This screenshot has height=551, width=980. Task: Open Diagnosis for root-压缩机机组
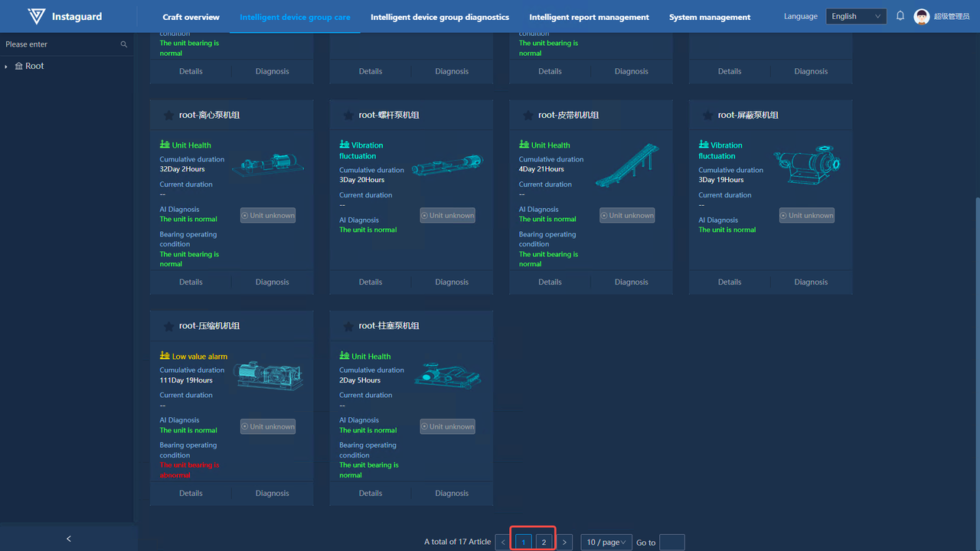click(273, 493)
